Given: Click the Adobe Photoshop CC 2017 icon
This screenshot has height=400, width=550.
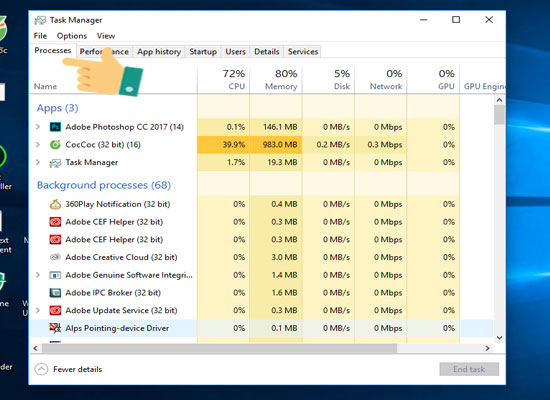Looking at the screenshot, I should [55, 127].
